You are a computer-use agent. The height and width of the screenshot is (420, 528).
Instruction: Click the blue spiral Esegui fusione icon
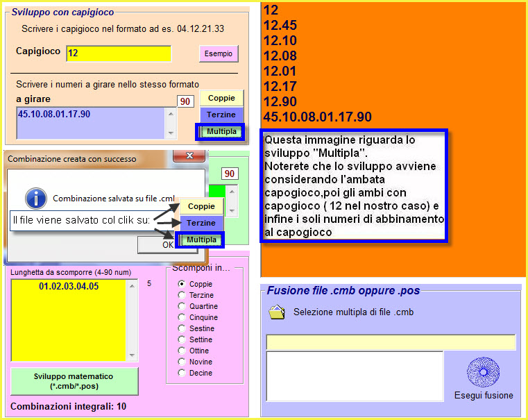coord(483,372)
